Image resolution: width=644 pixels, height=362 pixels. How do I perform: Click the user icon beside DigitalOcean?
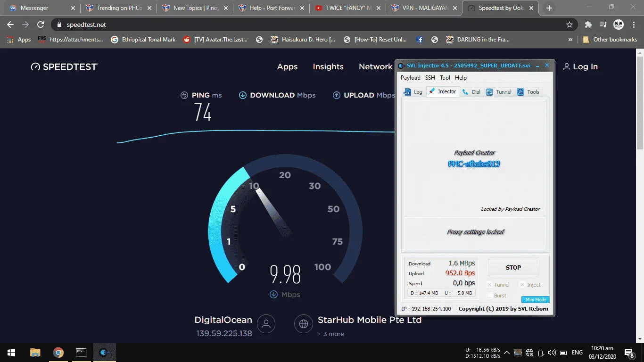click(x=266, y=324)
